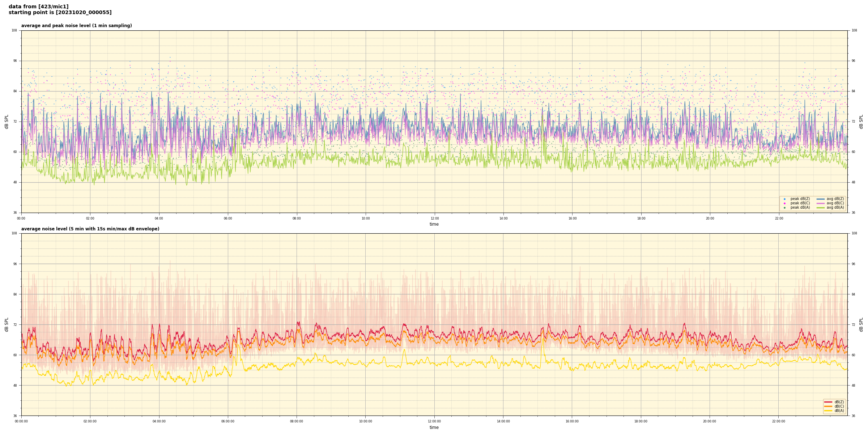Click the '5 min with 15s min/max' chart title
This screenshot has height=434, width=868.
[90, 229]
